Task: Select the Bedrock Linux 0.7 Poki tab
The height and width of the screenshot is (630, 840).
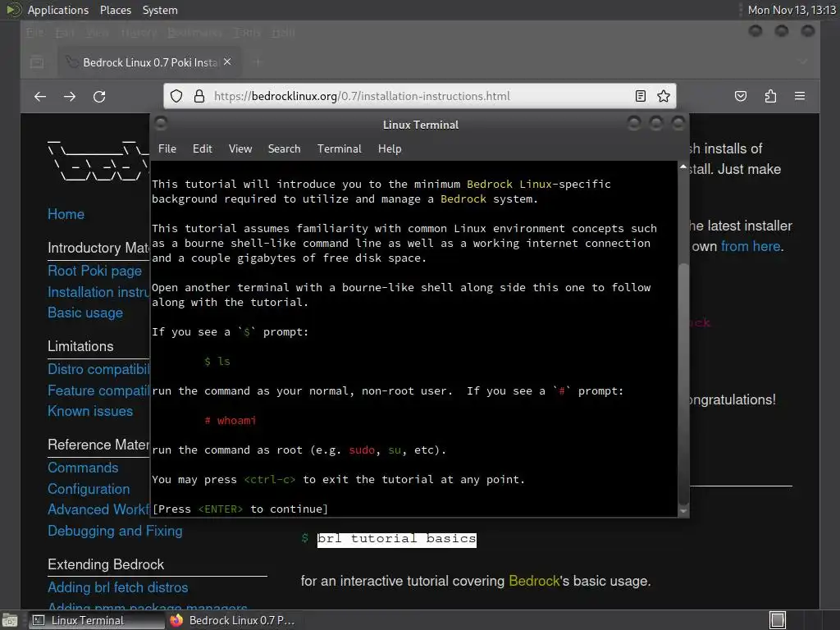Action: click(x=150, y=62)
